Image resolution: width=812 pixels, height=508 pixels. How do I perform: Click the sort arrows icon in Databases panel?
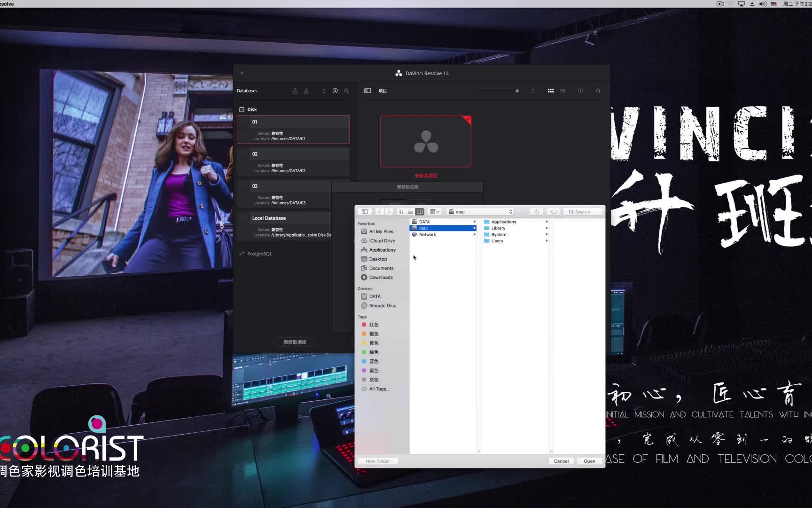tap(323, 91)
